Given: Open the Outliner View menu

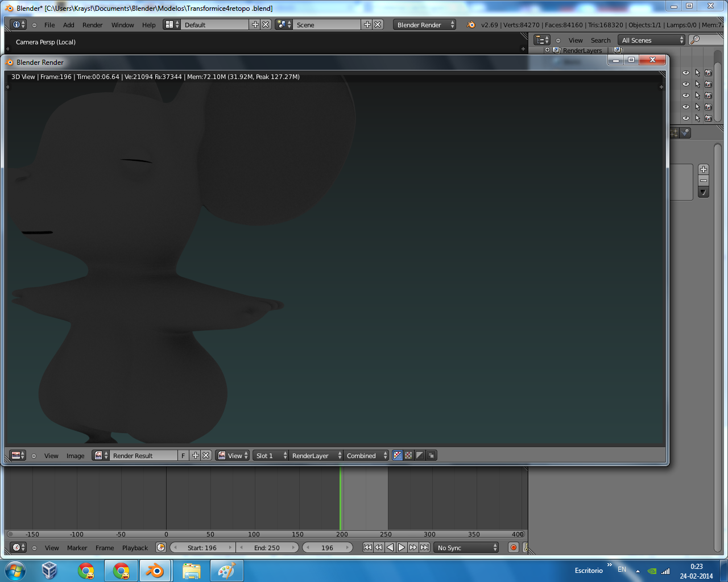Looking at the screenshot, I should point(576,40).
